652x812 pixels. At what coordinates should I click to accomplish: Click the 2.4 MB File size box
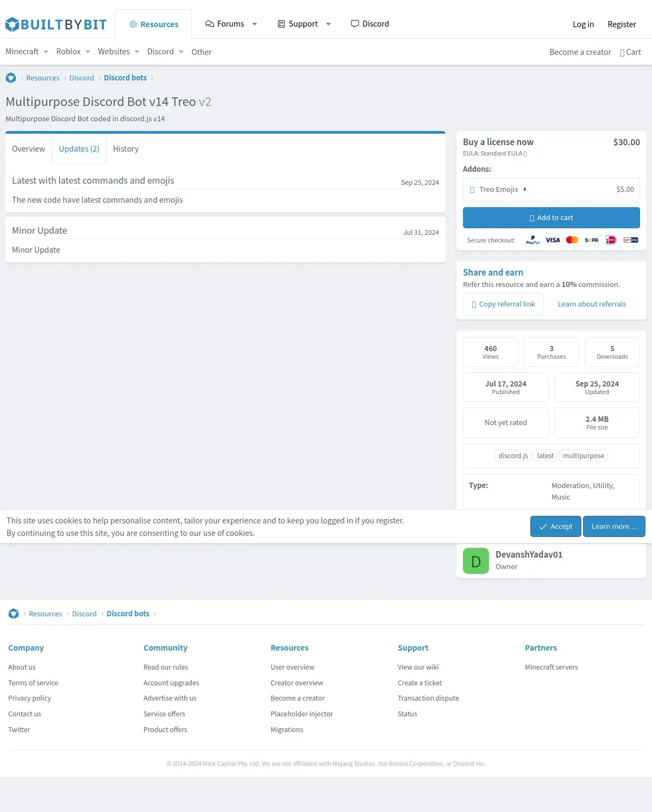click(x=597, y=423)
